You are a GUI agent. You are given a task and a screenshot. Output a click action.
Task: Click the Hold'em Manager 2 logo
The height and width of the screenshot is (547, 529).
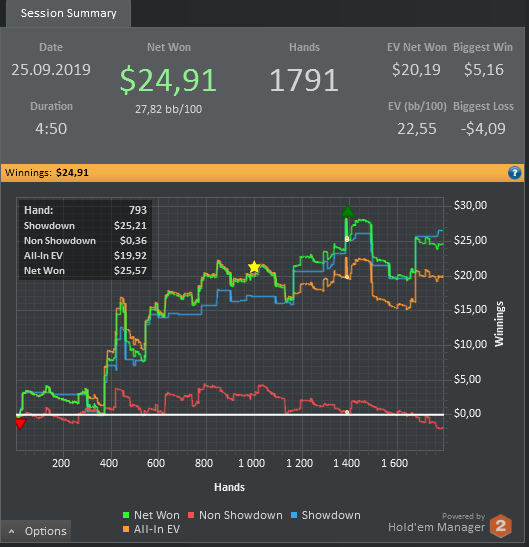(500, 526)
